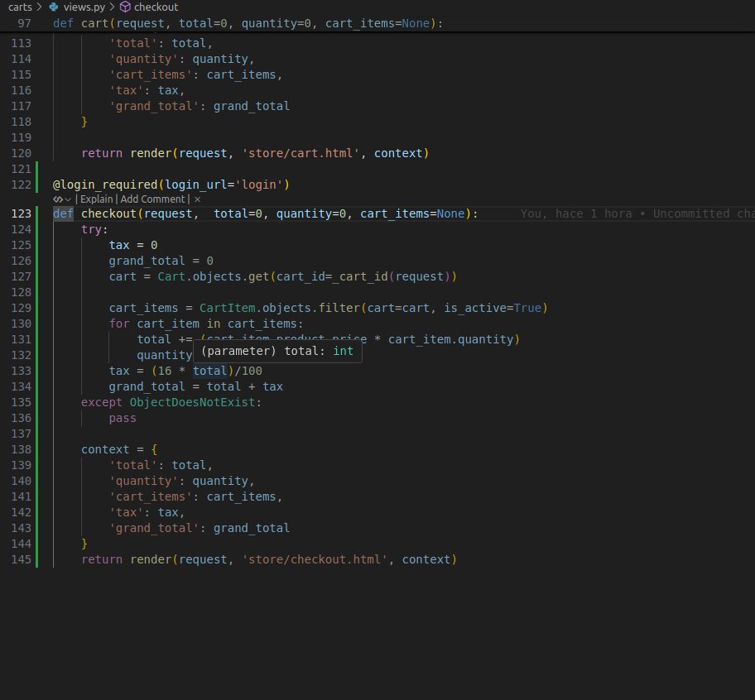Click ObjectDoesNotExist on line 135
The image size is (755, 700).
(x=193, y=402)
